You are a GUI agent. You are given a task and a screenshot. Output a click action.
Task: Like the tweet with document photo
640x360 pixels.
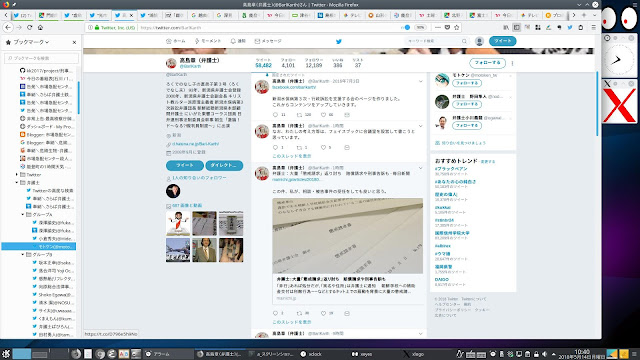tap(323, 313)
